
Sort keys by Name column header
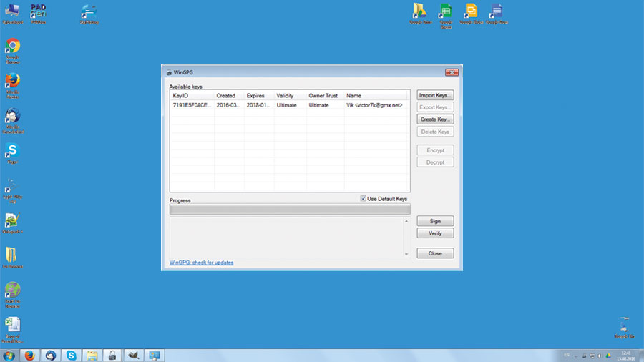pyautogui.click(x=376, y=96)
